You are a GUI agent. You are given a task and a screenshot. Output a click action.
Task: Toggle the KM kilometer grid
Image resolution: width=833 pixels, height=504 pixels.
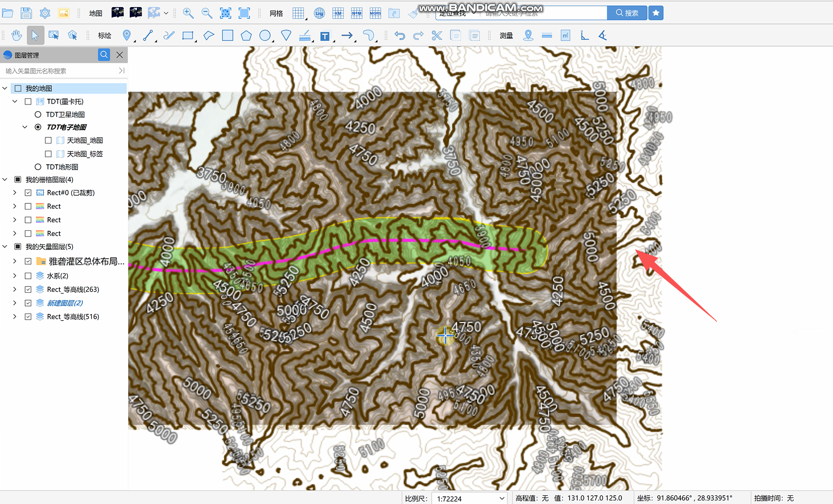click(x=338, y=13)
